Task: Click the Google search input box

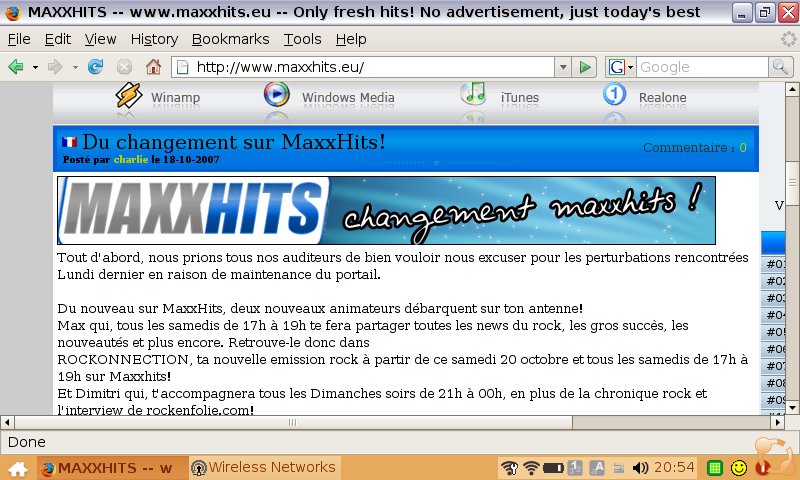Action: 702,67
